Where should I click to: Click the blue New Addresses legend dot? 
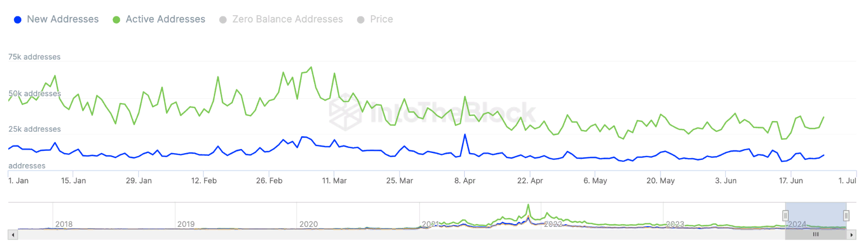[x=18, y=20]
